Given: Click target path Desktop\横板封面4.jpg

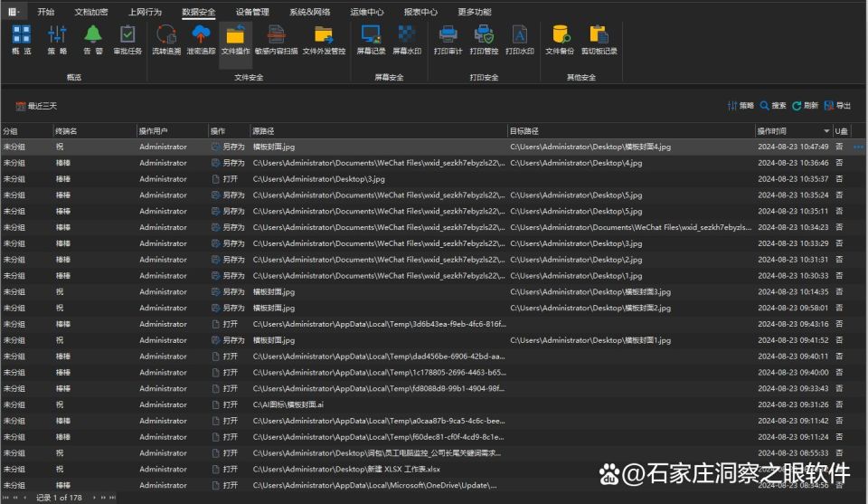Looking at the screenshot, I should [590, 147].
